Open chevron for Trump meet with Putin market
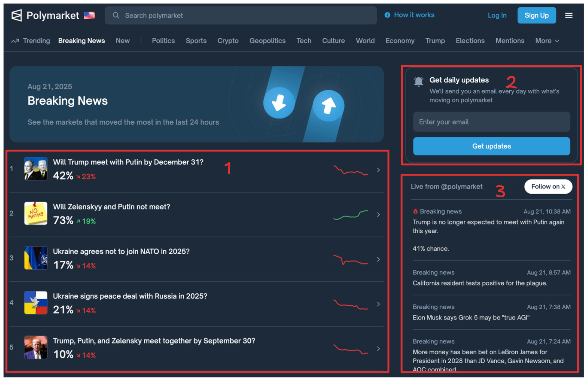This screenshot has height=381, width=588. click(x=378, y=170)
